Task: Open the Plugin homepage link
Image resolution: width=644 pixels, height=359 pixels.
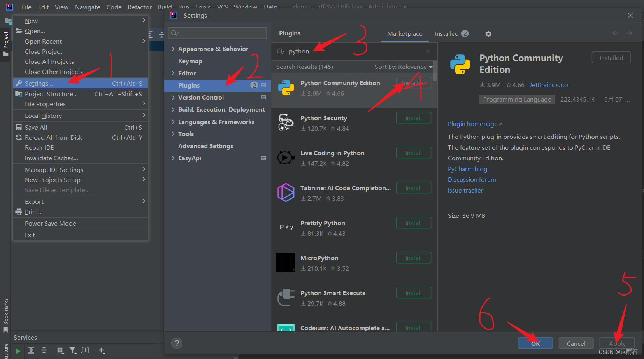Action: pyautogui.click(x=472, y=124)
